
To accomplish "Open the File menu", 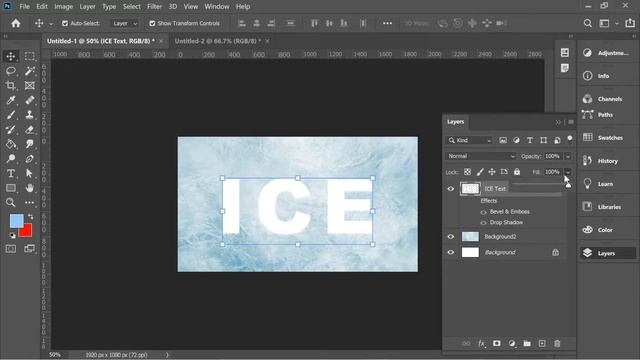I will click(x=24, y=7).
